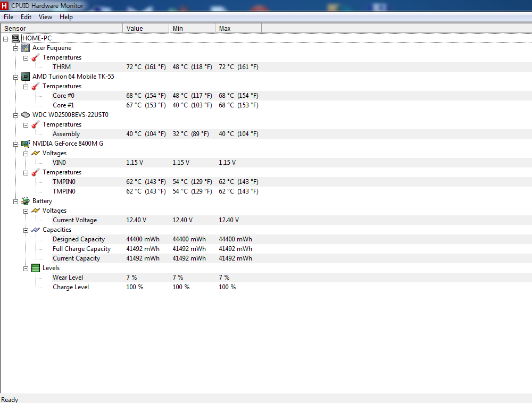Collapse Voltages under Battery
The width and height of the screenshot is (532, 403).
tap(26, 211)
